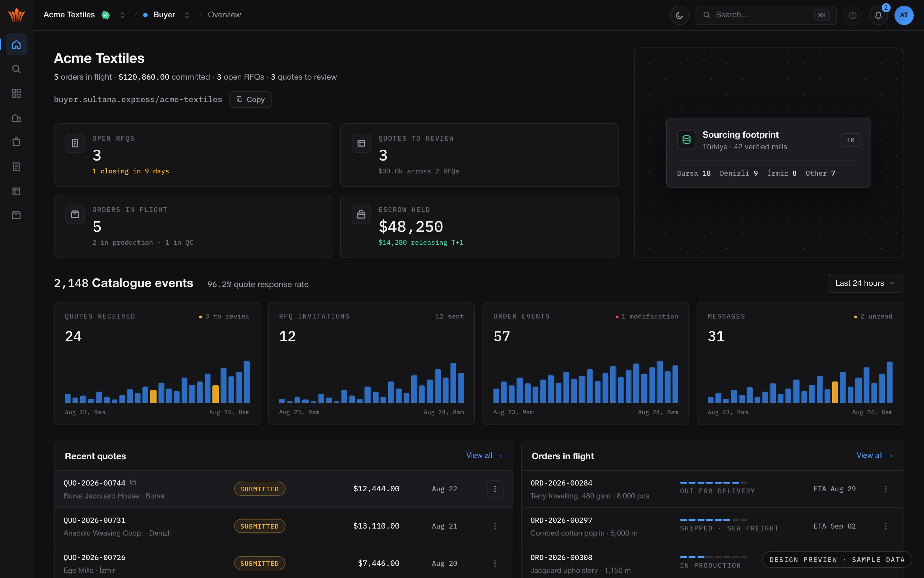924x578 pixels.
Task: Open actions menu for QUO-2026-00731
Action: point(495,526)
